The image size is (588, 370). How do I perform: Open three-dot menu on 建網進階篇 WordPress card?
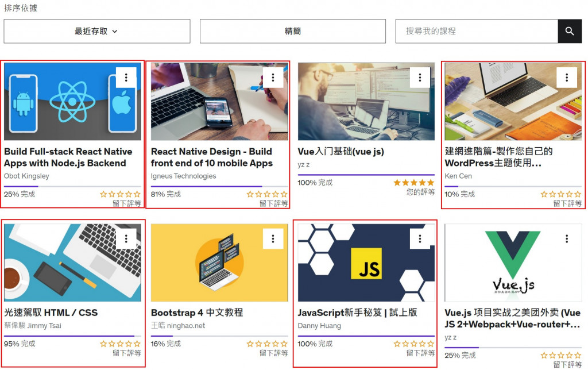click(567, 78)
